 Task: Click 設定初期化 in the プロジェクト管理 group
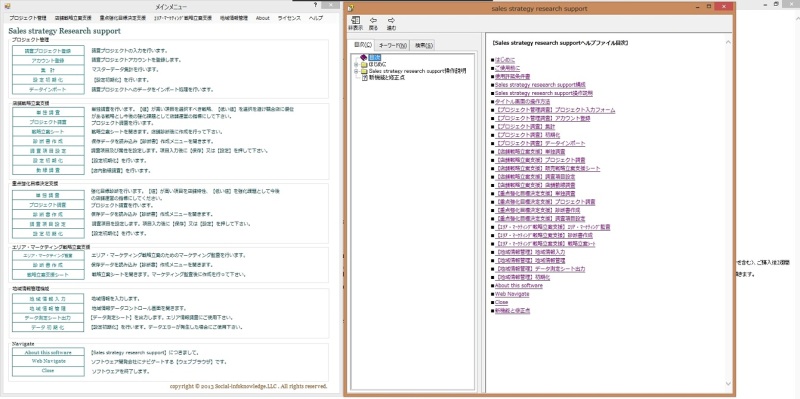48,80
